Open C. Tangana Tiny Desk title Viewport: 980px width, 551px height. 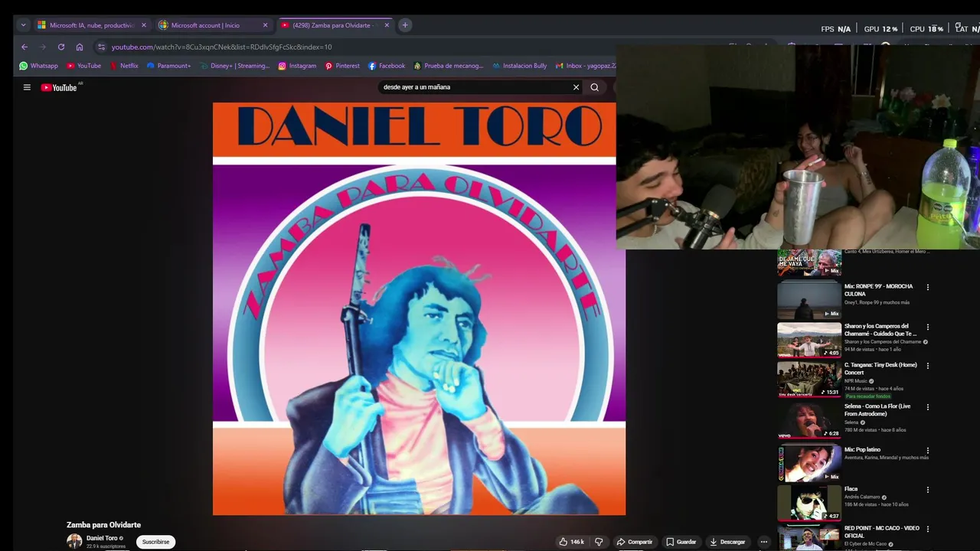880,369
